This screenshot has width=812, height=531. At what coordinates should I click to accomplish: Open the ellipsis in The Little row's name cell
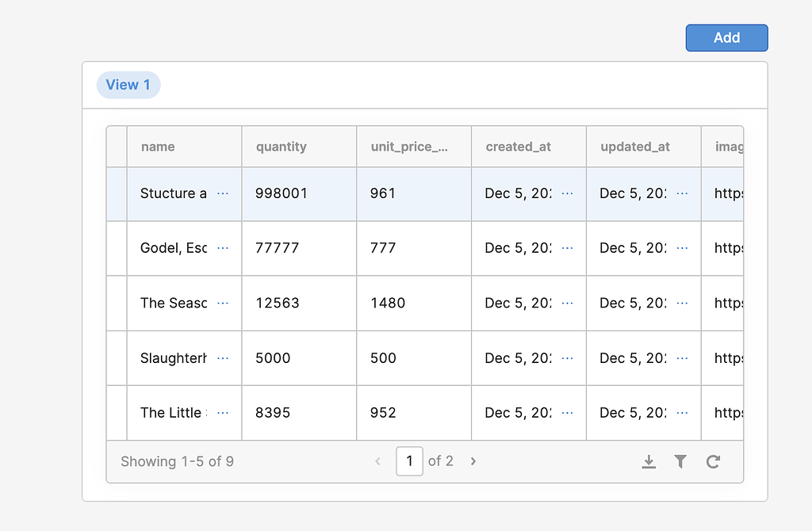(223, 412)
